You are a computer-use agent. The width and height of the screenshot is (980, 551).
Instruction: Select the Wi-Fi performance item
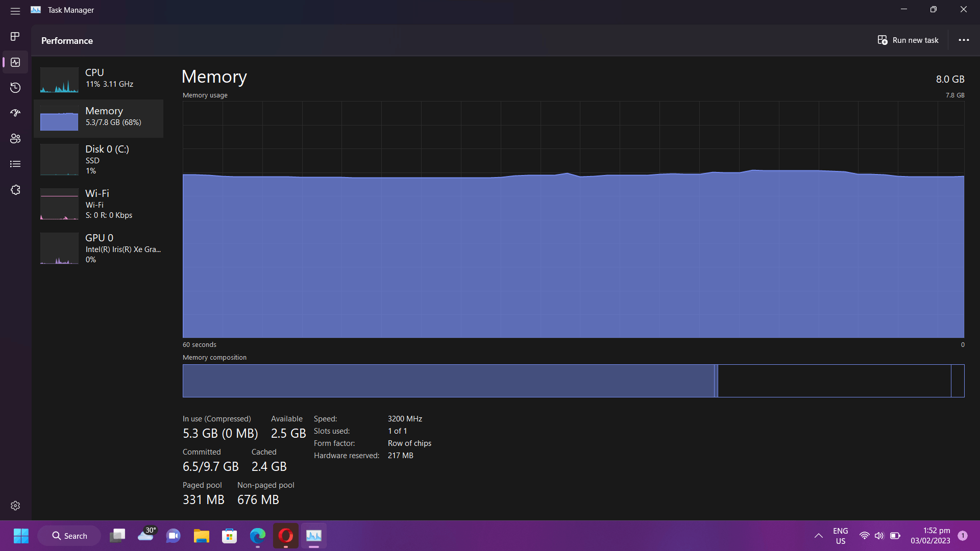point(99,204)
